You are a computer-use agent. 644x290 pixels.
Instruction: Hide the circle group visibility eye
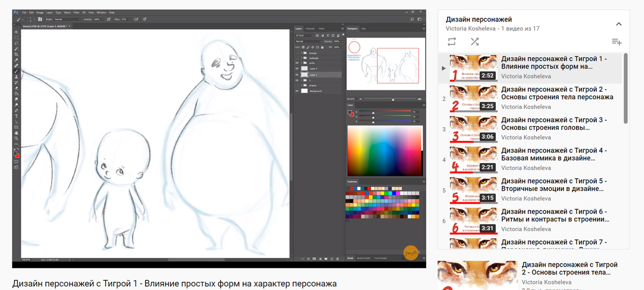tap(297, 63)
